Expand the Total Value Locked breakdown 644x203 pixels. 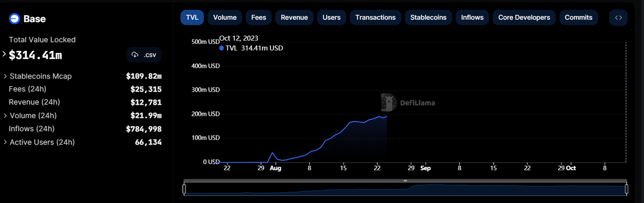(x=5, y=54)
